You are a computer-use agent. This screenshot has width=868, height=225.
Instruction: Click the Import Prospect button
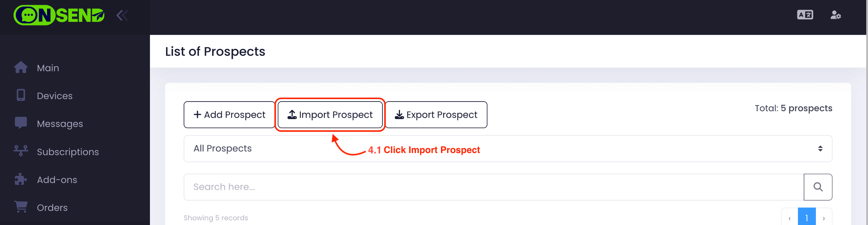click(330, 115)
